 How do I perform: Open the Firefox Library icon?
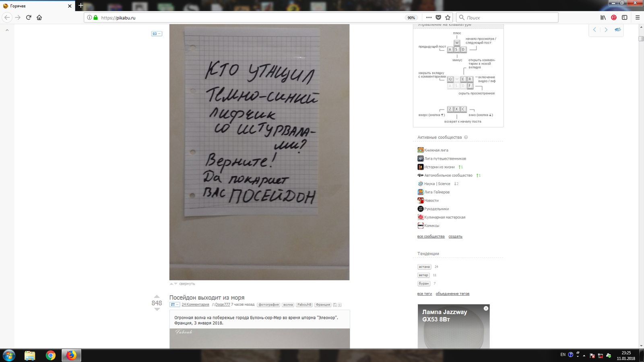tap(603, 18)
